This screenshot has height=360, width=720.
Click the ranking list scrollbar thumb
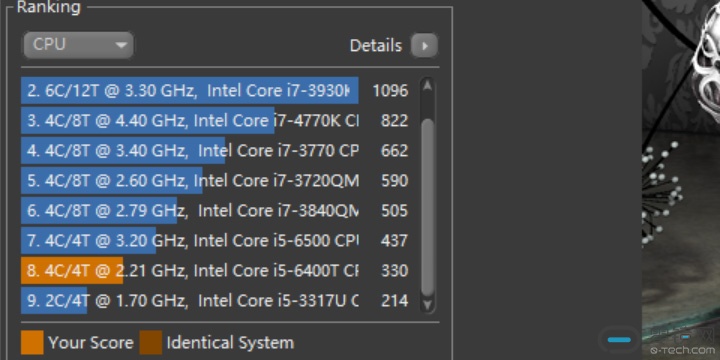(x=428, y=208)
